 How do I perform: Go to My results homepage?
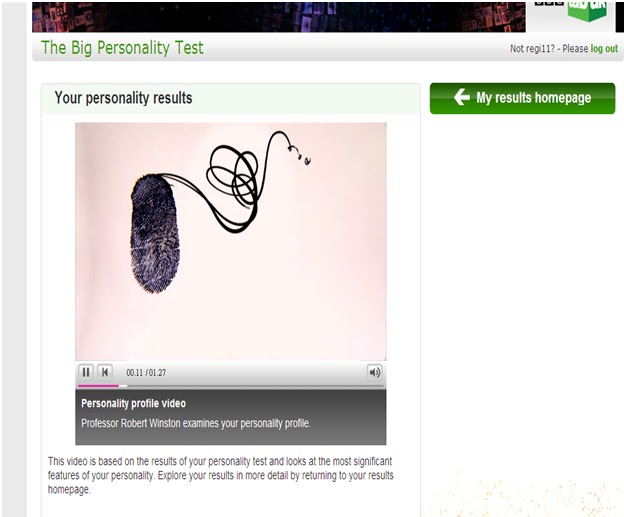pos(522,98)
